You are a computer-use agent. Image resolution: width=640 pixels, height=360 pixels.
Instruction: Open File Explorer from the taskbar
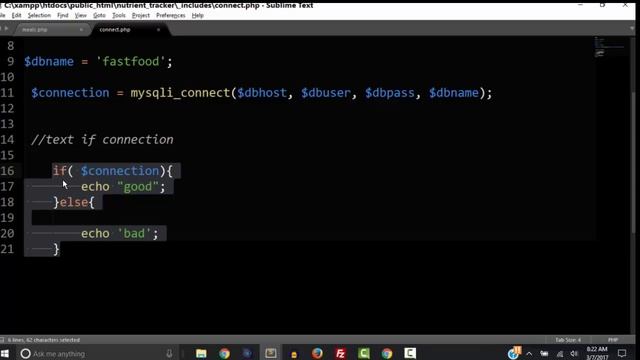coord(201,353)
